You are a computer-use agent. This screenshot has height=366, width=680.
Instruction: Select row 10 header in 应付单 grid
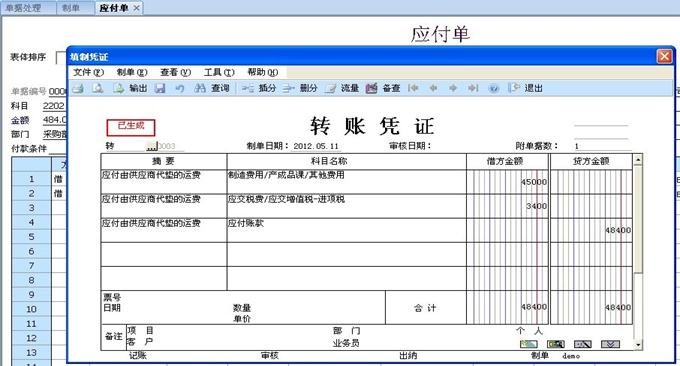(x=31, y=309)
